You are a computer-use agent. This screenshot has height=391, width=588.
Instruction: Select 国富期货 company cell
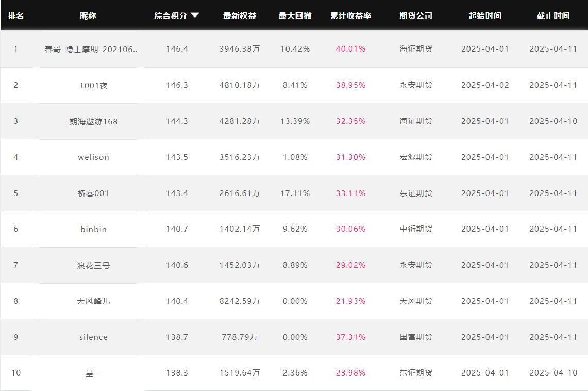click(416, 337)
